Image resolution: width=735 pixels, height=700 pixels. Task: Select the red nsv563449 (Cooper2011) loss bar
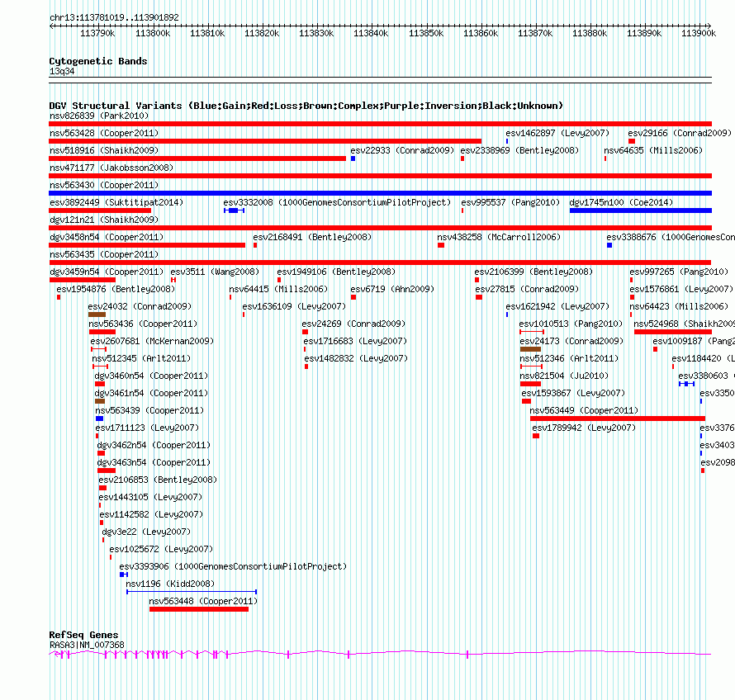[618, 419]
